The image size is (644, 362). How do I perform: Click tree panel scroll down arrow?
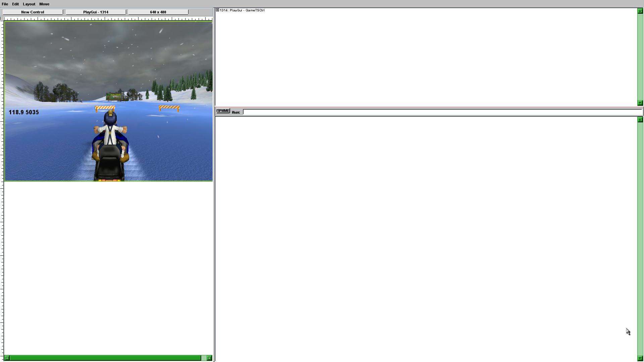pyautogui.click(x=640, y=103)
